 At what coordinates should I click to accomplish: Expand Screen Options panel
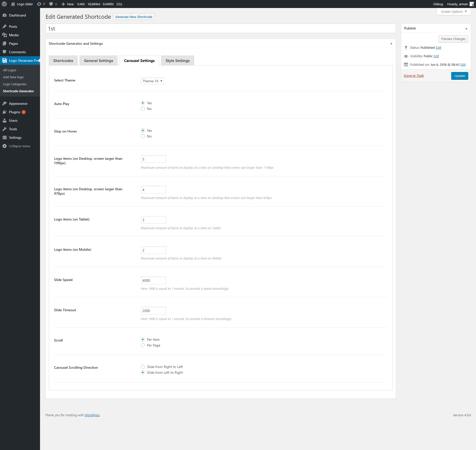tap(454, 11)
